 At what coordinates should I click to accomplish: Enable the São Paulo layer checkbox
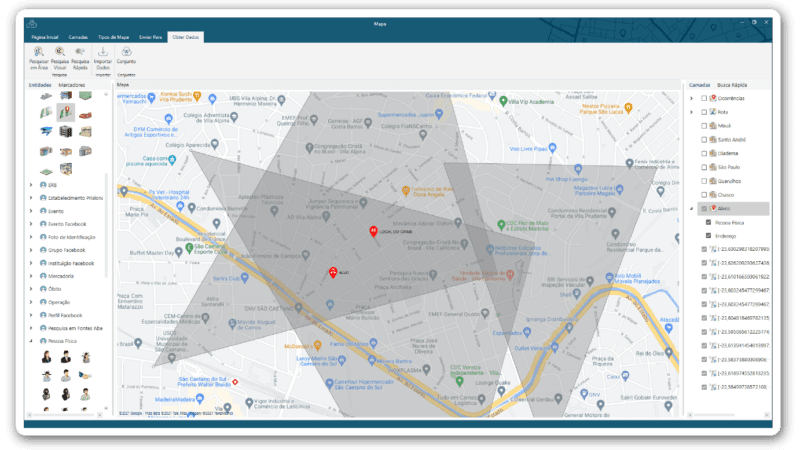(704, 167)
